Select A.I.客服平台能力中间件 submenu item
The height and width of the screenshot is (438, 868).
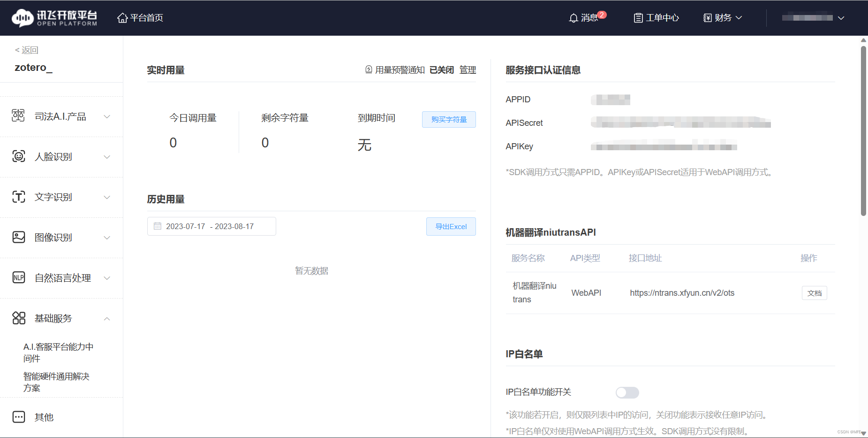coord(58,353)
